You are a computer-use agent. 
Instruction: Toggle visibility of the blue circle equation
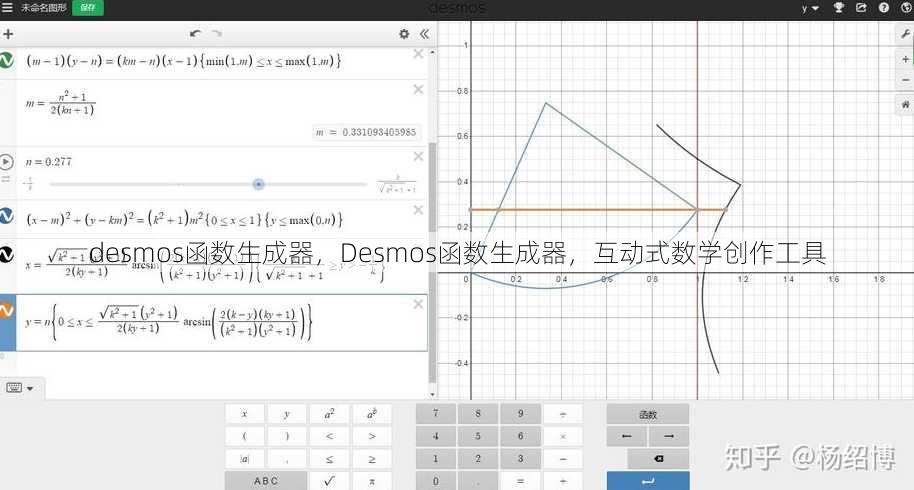[x=6, y=216]
